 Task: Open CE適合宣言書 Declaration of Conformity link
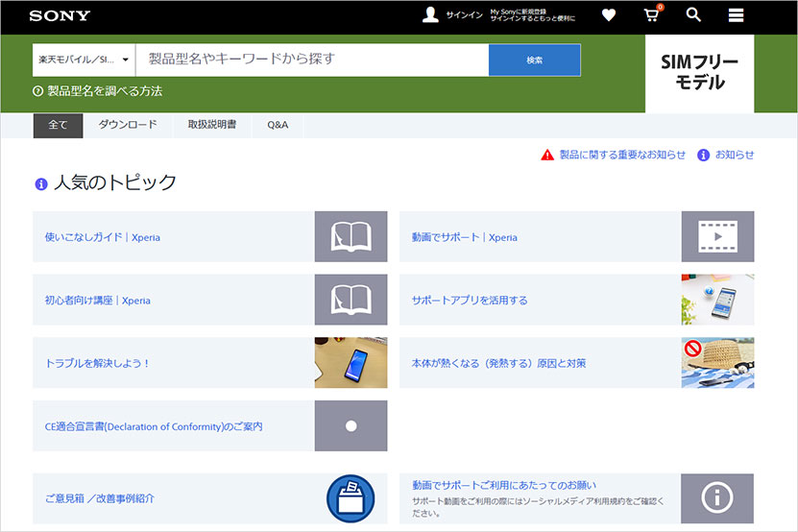154,426
